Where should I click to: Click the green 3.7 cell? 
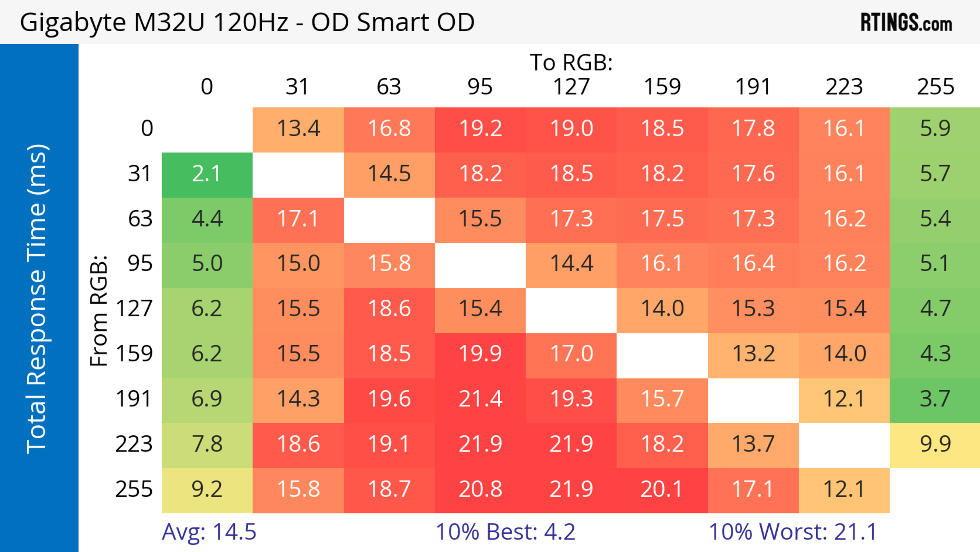(935, 400)
